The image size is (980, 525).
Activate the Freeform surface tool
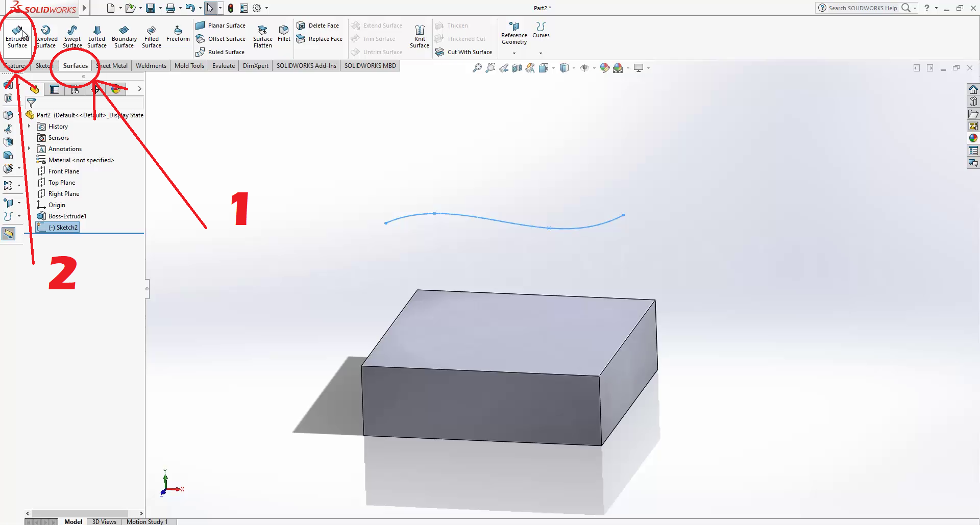[x=178, y=34]
